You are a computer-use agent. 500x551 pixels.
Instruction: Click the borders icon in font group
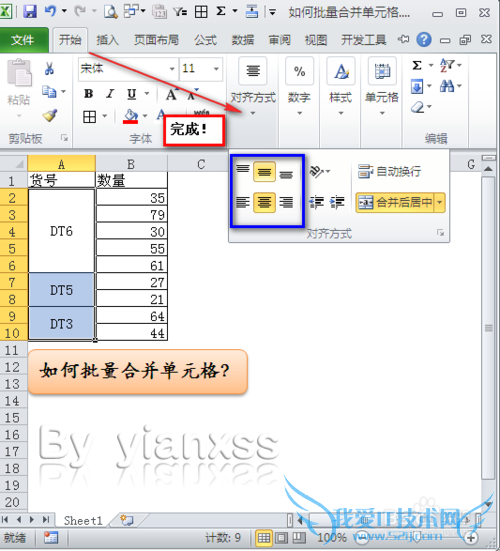coord(90,117)
